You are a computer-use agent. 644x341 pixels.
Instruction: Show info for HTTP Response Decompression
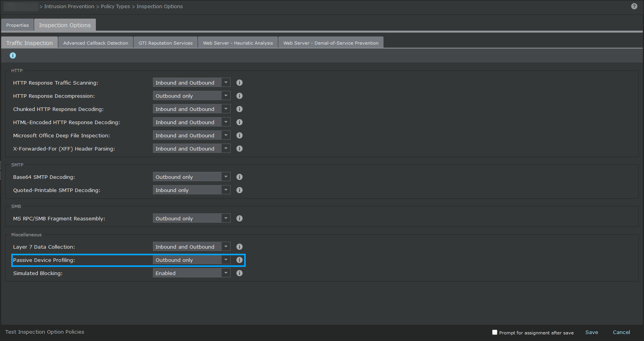[240, 96]
